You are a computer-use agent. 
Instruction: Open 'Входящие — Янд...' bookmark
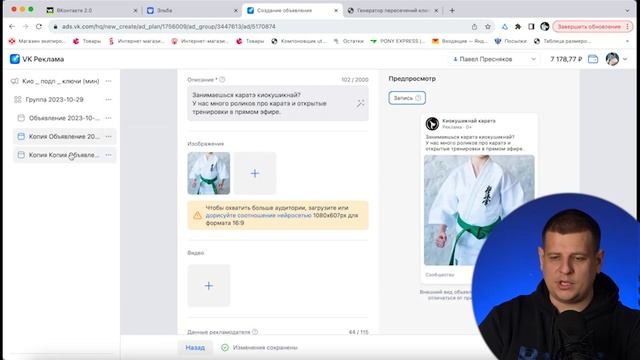(460, 41)
